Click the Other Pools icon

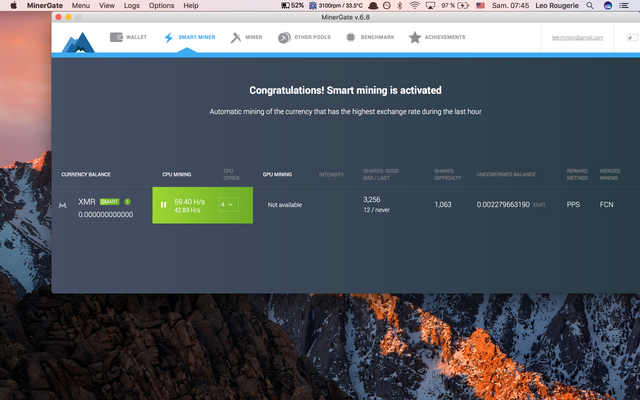pos(284,38)
